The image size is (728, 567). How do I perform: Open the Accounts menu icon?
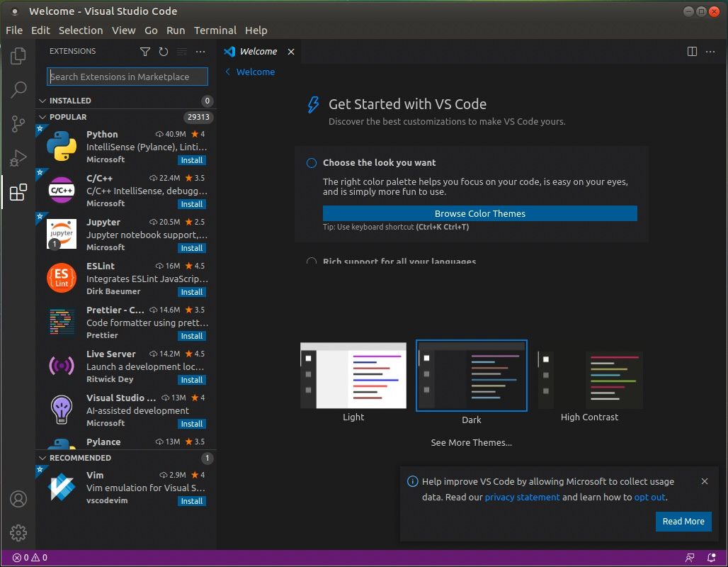click(18, 499)
